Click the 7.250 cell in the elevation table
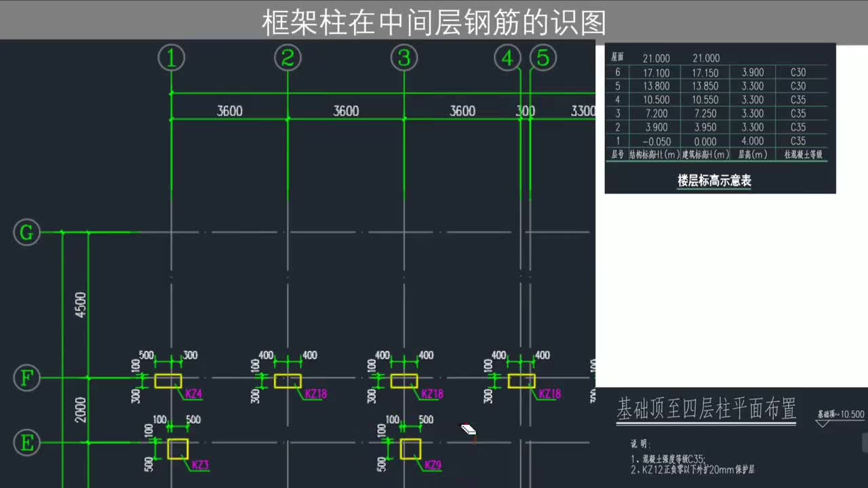 point(705,113)
